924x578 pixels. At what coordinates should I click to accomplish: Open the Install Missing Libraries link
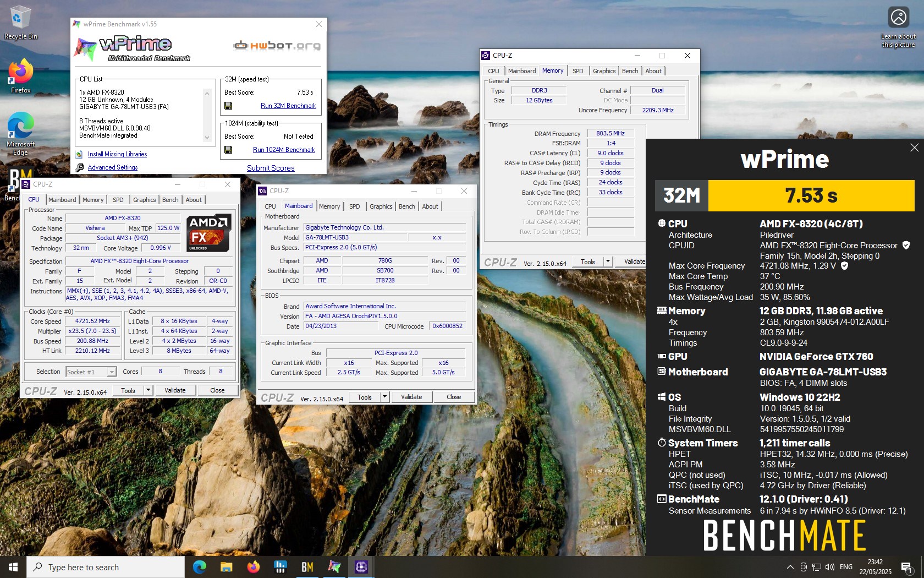[x=117, y=155]
